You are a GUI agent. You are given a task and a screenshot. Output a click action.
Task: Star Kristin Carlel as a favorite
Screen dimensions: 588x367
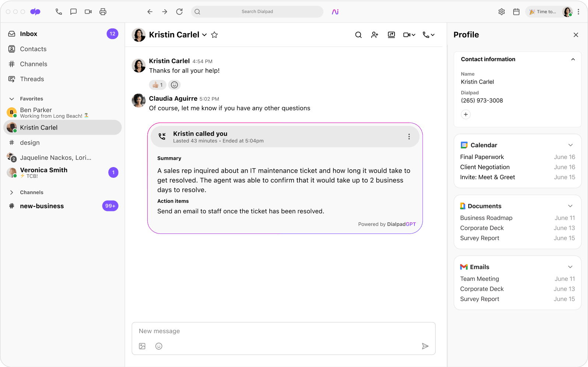coord(214,35)
